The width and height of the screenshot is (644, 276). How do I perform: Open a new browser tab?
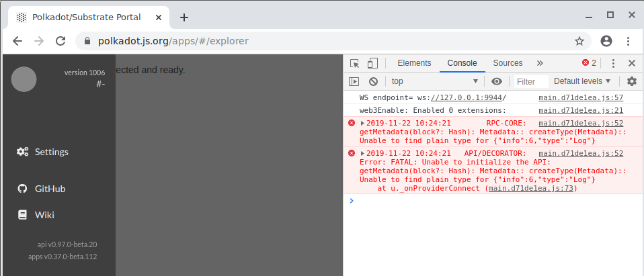pos(184,17)
